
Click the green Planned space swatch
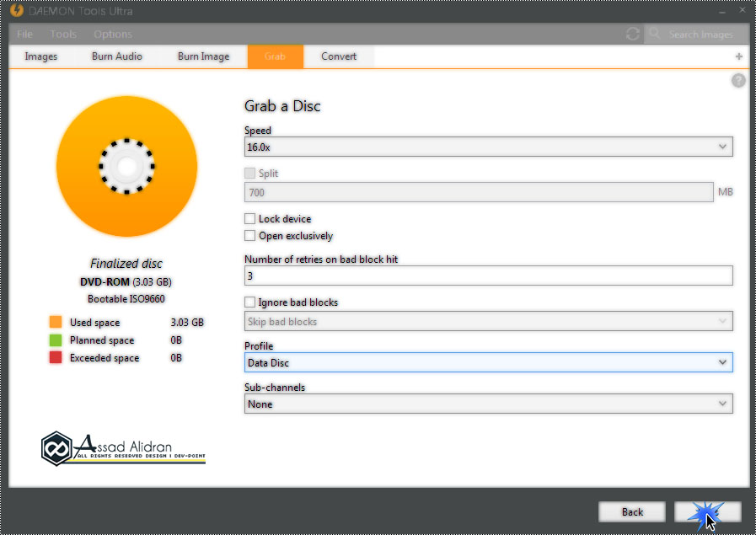(56, 340)
